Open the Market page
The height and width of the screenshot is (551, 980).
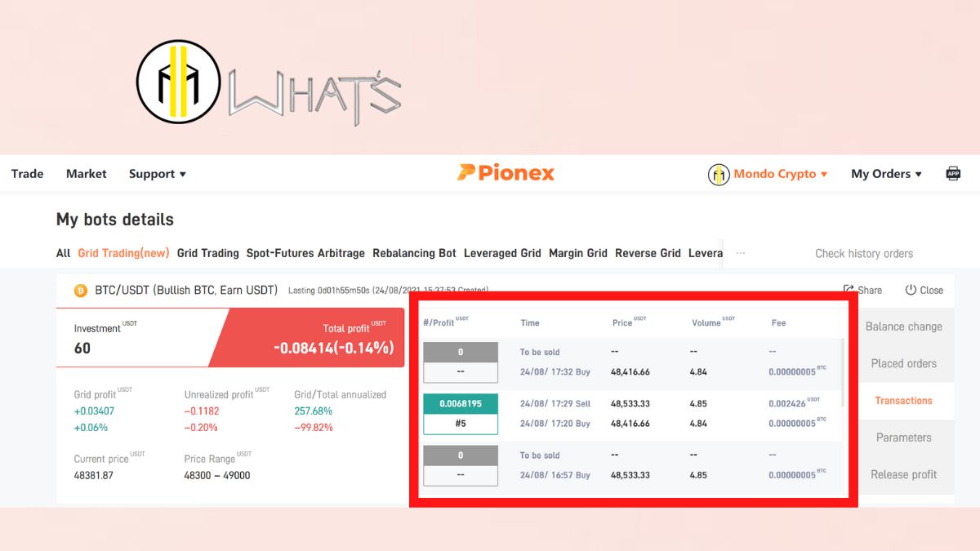(x=87, y=174)
